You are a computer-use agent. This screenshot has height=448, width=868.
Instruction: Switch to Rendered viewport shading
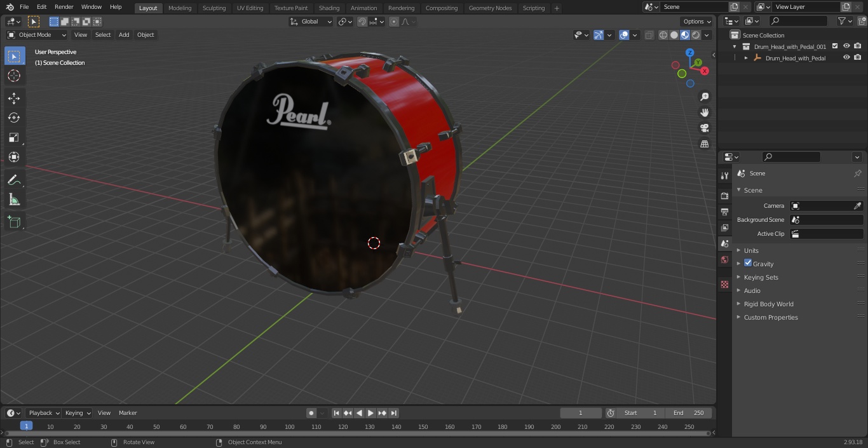point(696,35)
